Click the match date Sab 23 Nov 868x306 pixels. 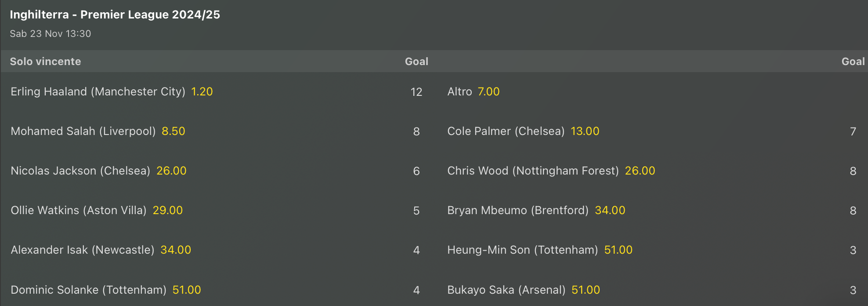[51, 33]
